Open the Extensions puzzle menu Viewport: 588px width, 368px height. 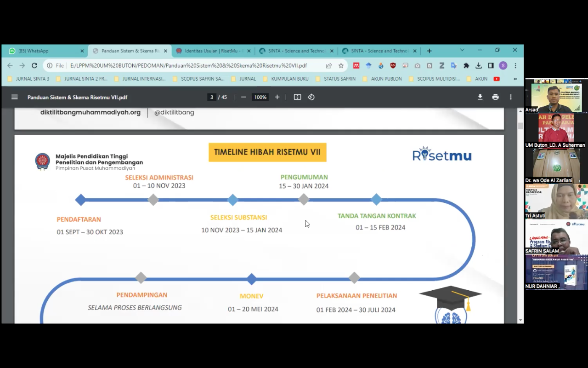[x=466, y=66]
